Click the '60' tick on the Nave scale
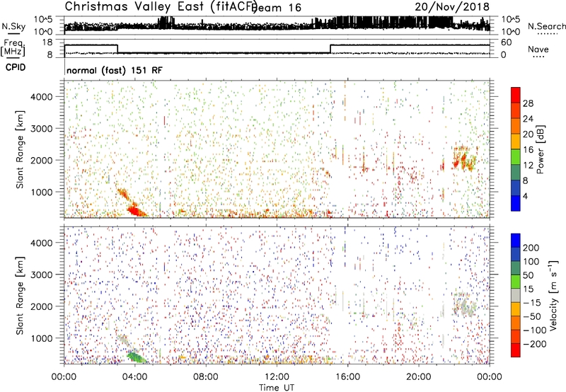This screenshot has width=566, height=392. pyautogui.click(x=506, y=42)
